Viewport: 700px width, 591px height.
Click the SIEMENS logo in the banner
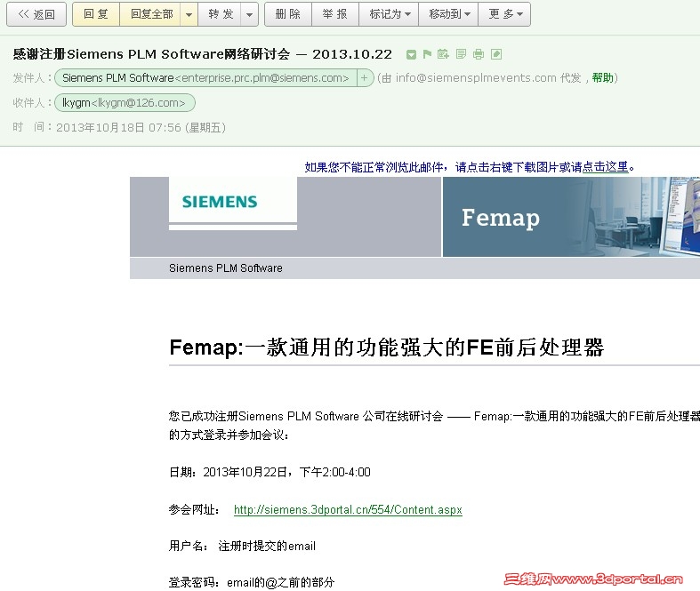(x=220, y=202)
